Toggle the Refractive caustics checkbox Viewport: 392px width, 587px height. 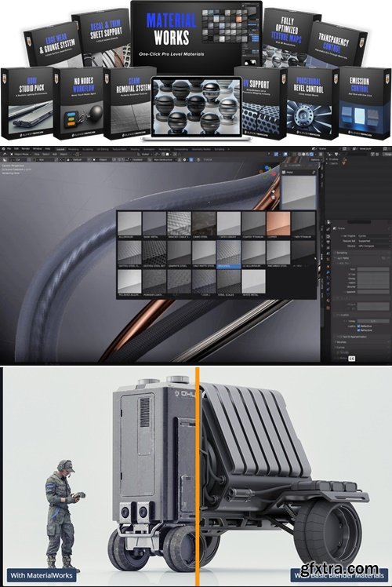tap(358, 330)
